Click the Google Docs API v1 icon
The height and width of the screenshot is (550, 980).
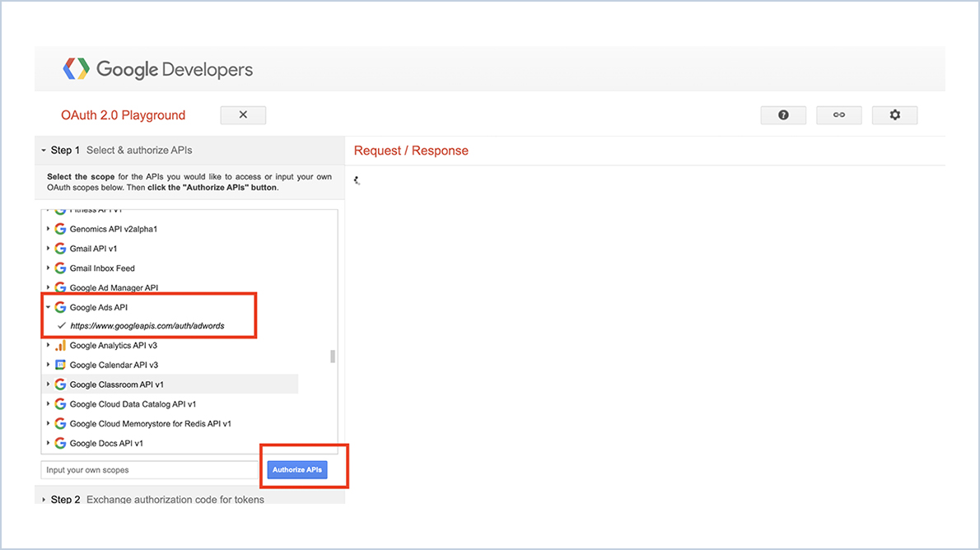(60, 443)
